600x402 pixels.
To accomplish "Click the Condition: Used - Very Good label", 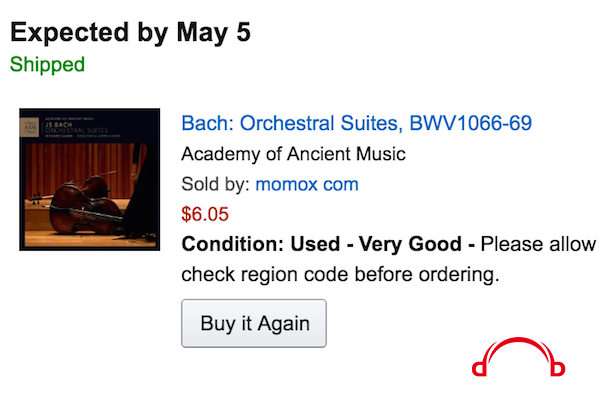I will 321,244.
